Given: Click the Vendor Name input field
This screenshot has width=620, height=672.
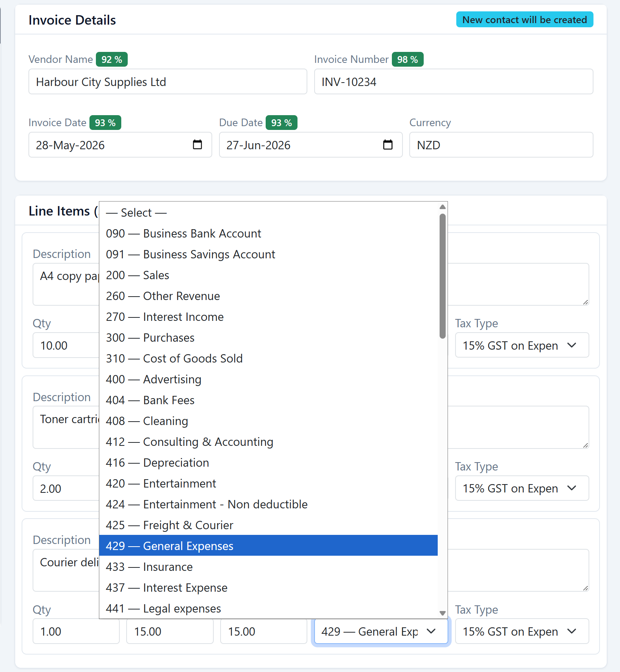Looking at the screenshot, I should [168, 81].
